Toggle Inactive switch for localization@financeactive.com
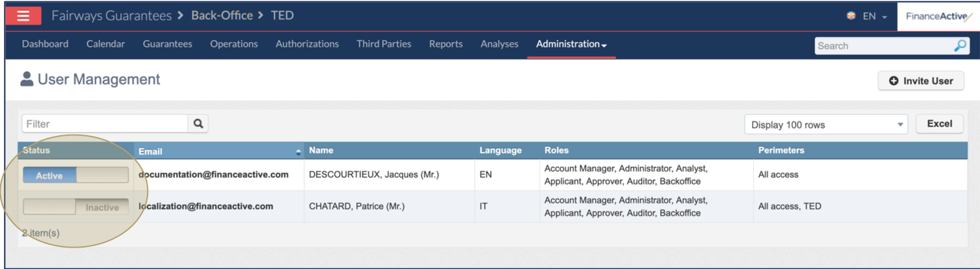980x269 pixels. pos(75,207)
